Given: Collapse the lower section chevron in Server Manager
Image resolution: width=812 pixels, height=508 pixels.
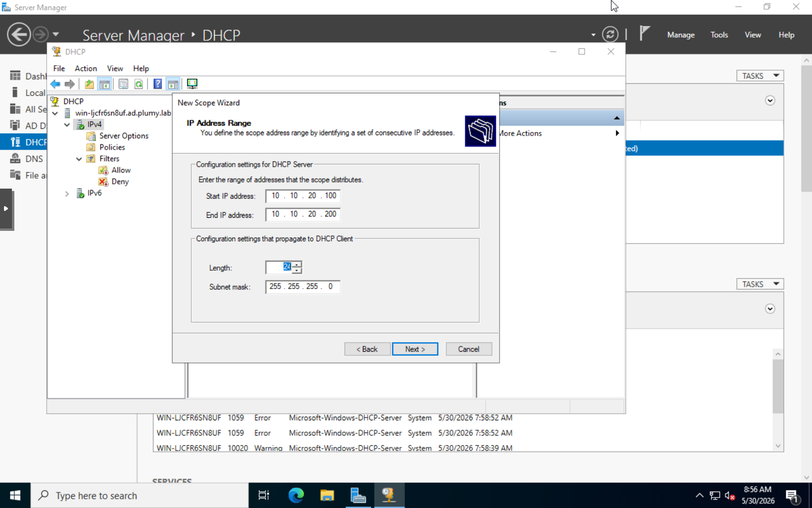Looking at the screenshot, I should [770, 309].
